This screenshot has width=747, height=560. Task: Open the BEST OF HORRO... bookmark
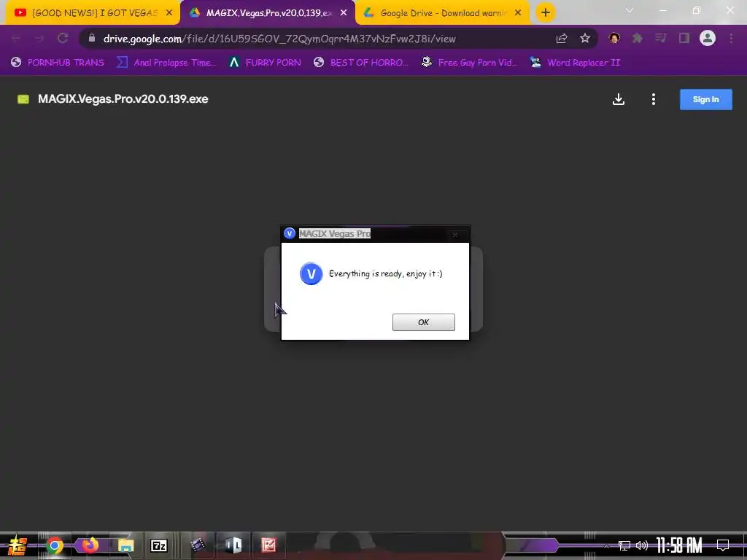tap(360, 63)
